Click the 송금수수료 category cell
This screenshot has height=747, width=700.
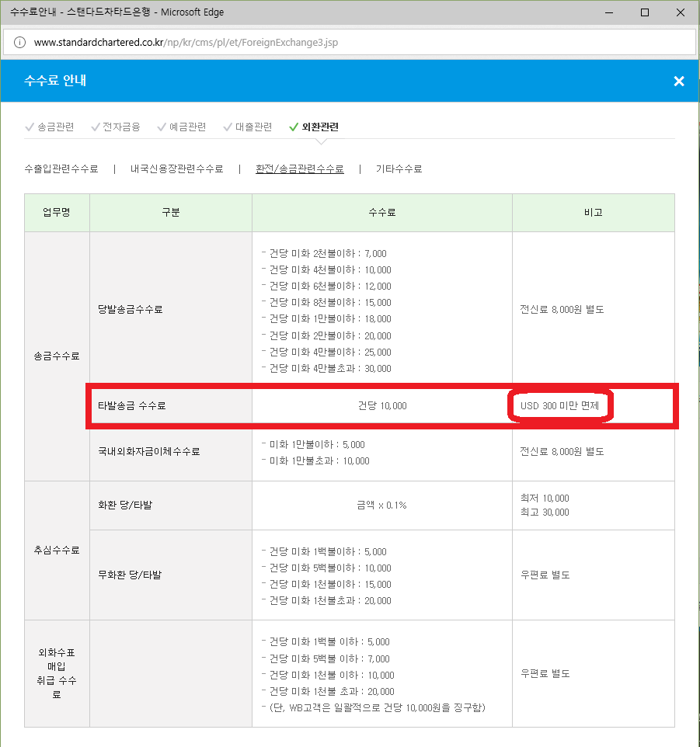(57, 356)
